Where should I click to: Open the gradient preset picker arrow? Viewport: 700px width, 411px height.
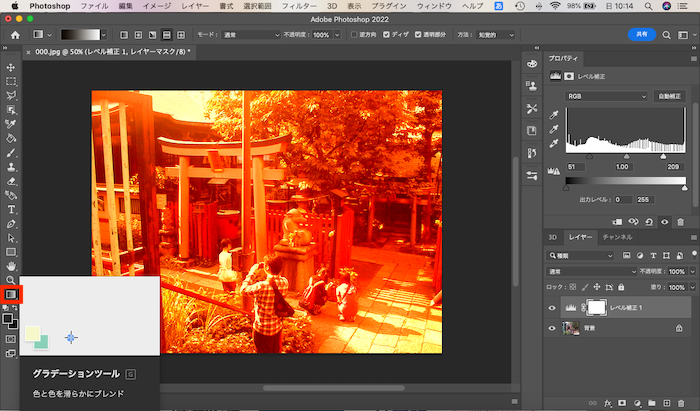(104, 35)
